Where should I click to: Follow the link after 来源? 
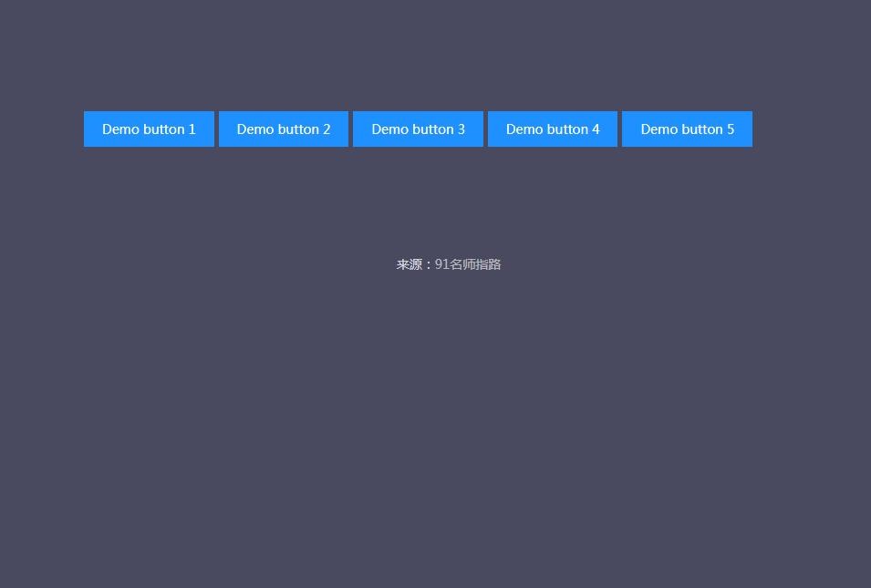[x=468, y=264]
